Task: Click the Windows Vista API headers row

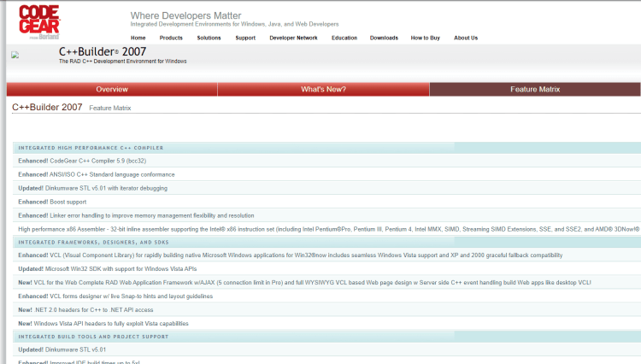Action: point(327,324)
